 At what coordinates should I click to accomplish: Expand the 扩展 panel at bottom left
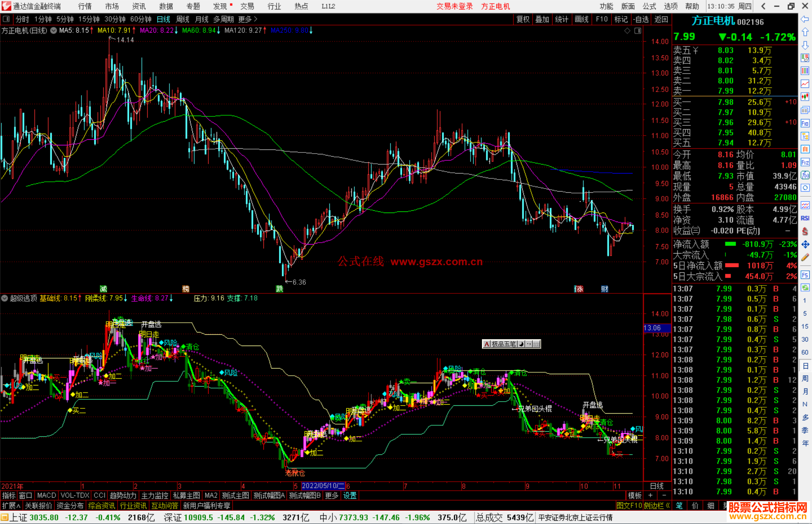coord(11,506)
